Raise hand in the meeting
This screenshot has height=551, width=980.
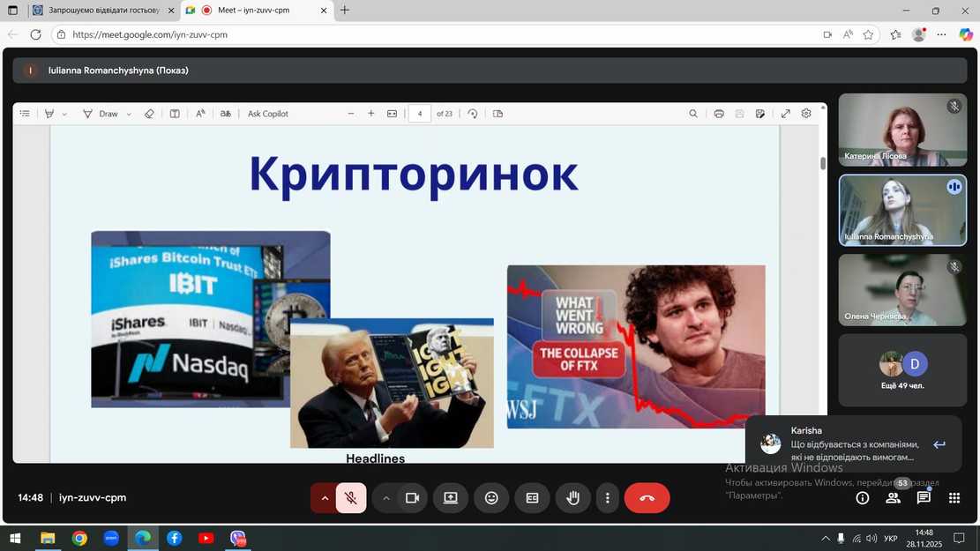[572, 498]
